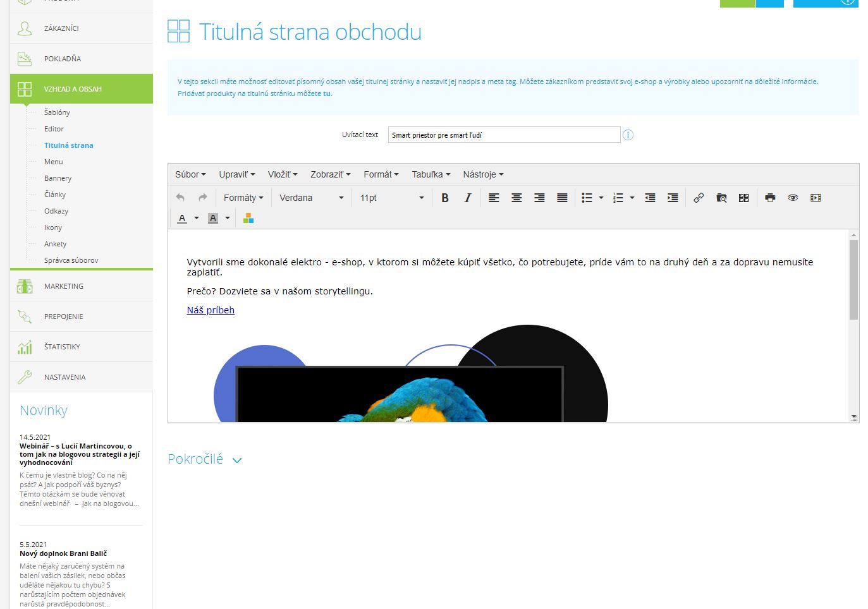
Task: Undo the last edit in editor
Action: point(180,198)
